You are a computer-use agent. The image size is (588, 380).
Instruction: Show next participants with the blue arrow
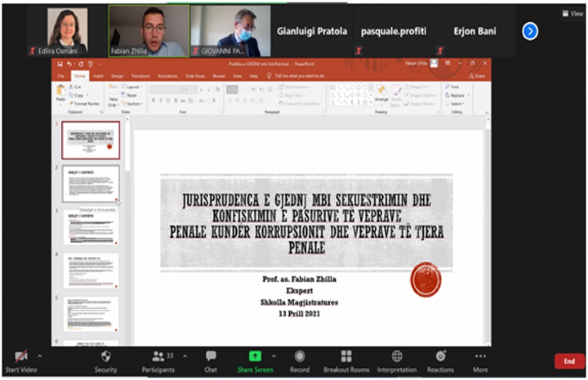tap(530, 31)
